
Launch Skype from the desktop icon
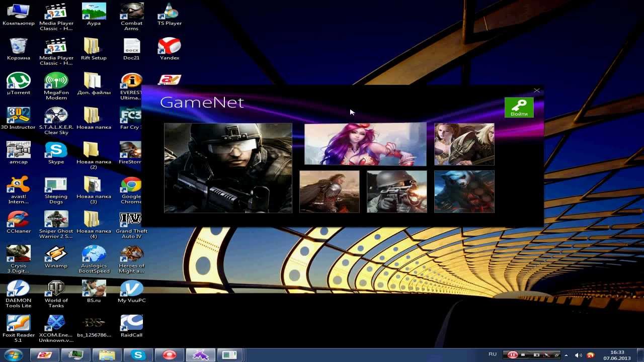[56, 153]
